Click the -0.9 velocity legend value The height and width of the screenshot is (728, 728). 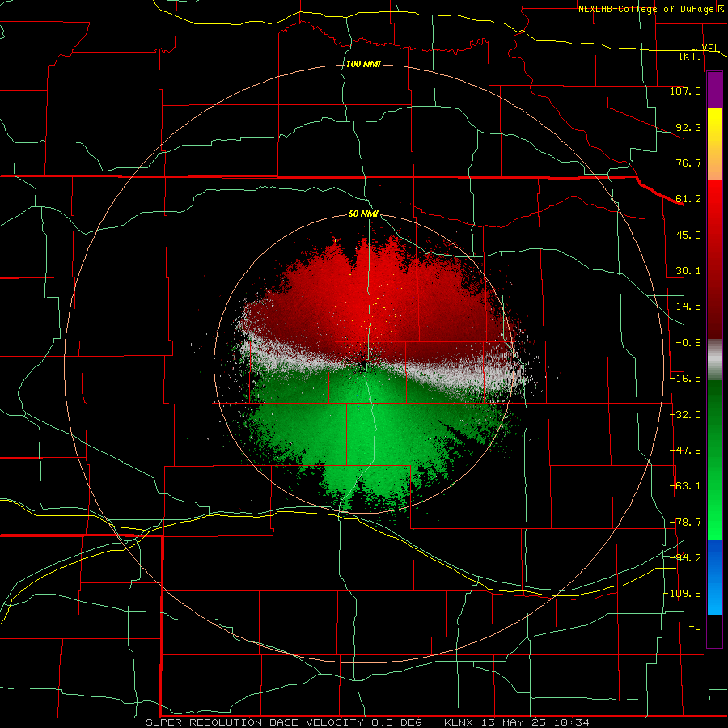point(688,343)
